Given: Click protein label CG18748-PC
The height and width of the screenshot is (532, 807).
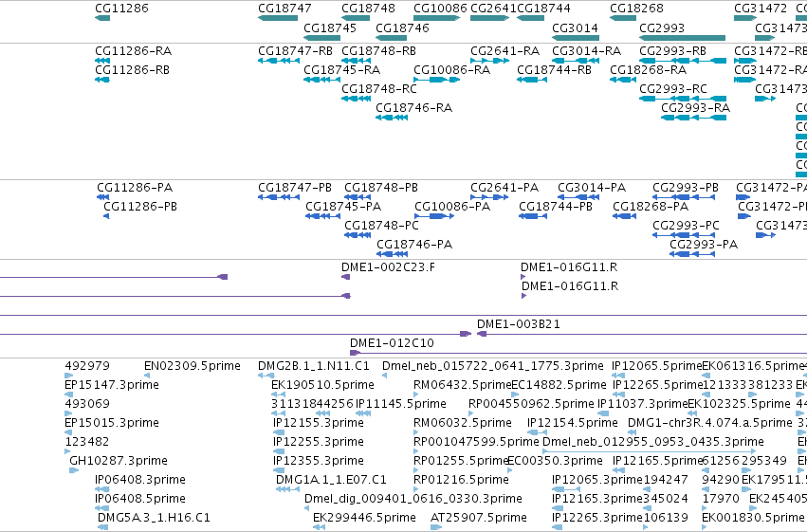Looking at the screenshot, I should point(381,226).
